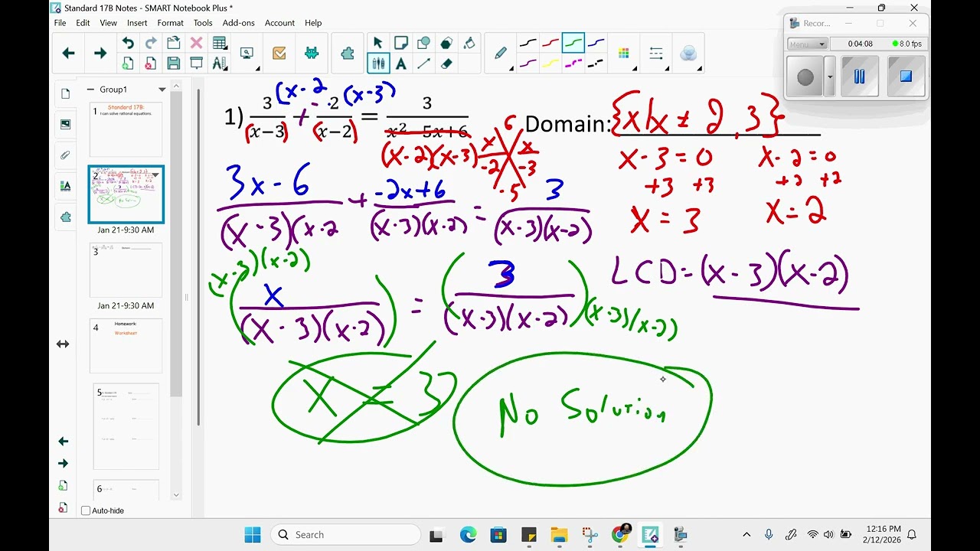Screen dimensions: 980x551
Task: Pick the yellow pen style
Action: coord(550,64)
